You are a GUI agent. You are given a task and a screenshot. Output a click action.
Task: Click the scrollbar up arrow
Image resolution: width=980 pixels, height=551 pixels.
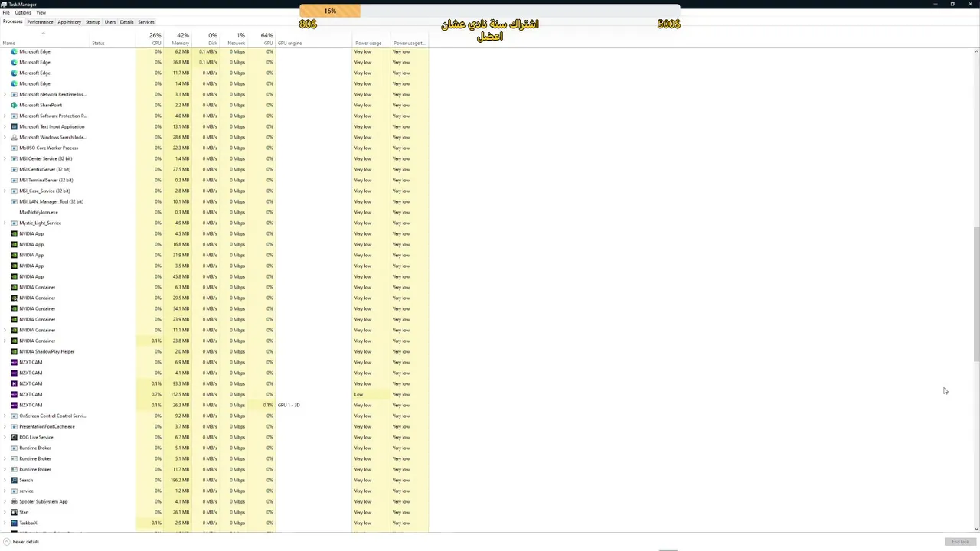976,51
